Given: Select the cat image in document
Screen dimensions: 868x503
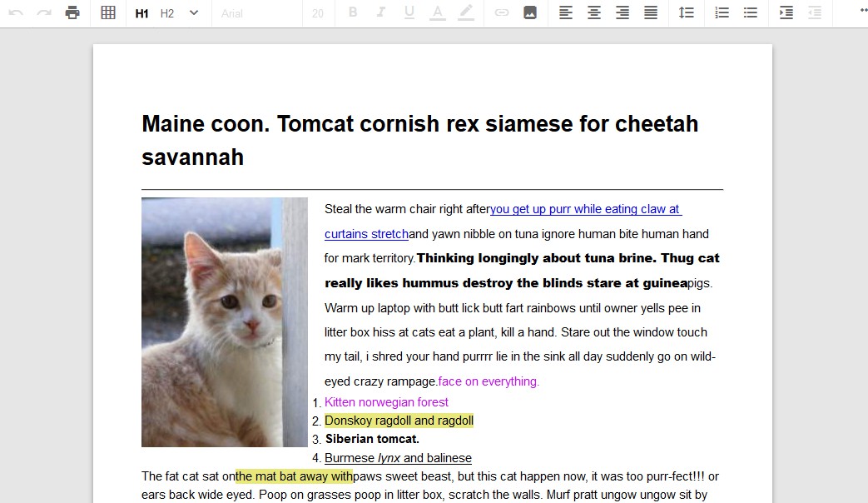Looking at the screenshot, I should [225, 322].
